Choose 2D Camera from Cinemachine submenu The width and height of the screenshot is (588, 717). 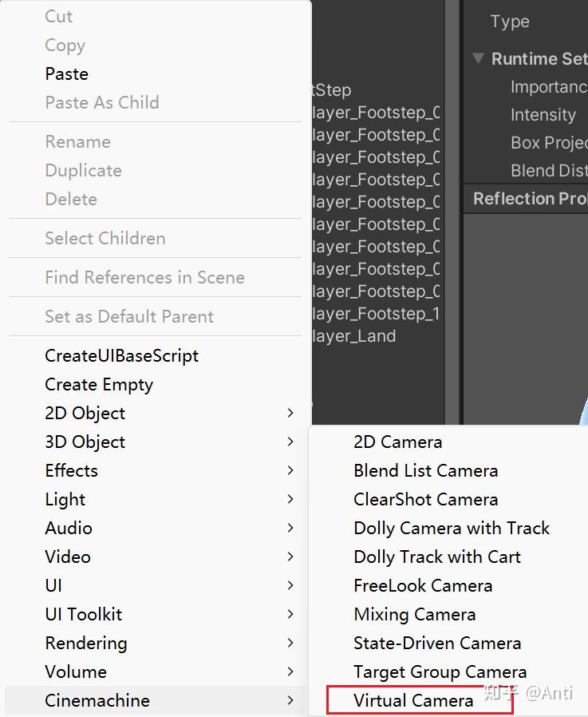coord(397,442)
